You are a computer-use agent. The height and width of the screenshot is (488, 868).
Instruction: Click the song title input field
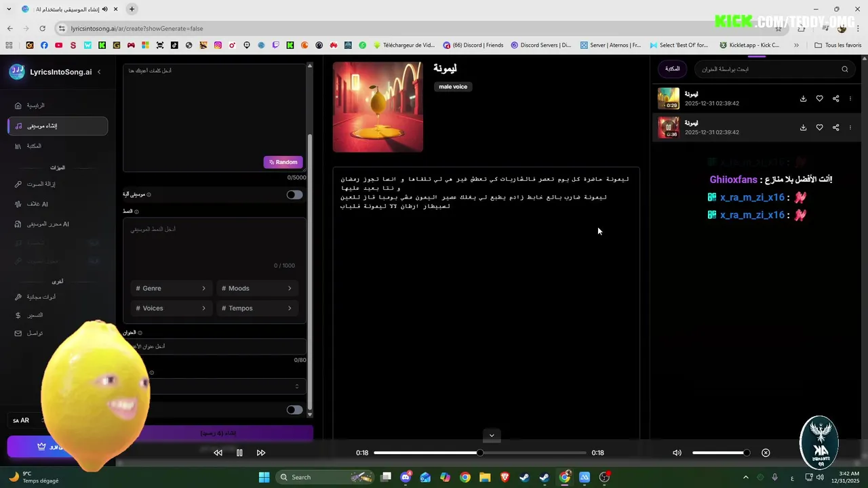click(217, 346)
